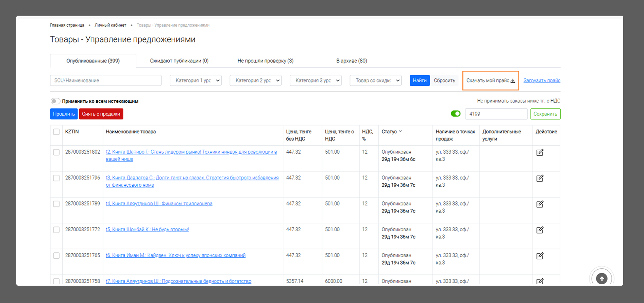Switch to 'Не прошли проверку (3)' tab
Image resolution: width=644 pixels, height=303 pixels.
(x=265, y=61)
